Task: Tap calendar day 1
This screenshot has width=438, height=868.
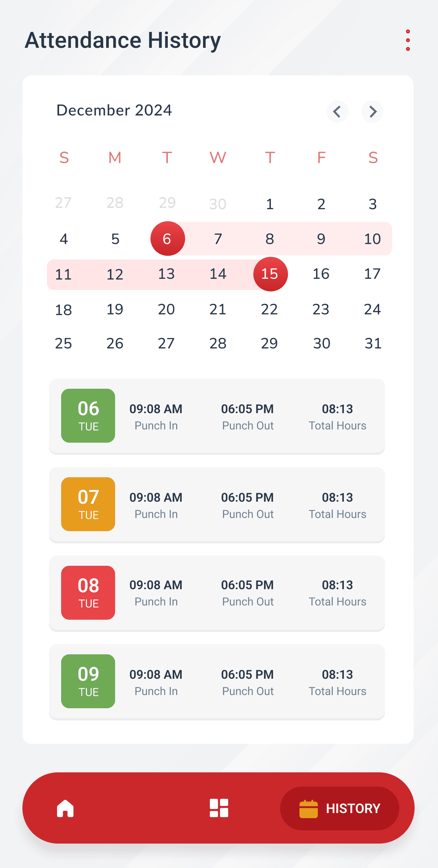Action: [x=270, y=204]
